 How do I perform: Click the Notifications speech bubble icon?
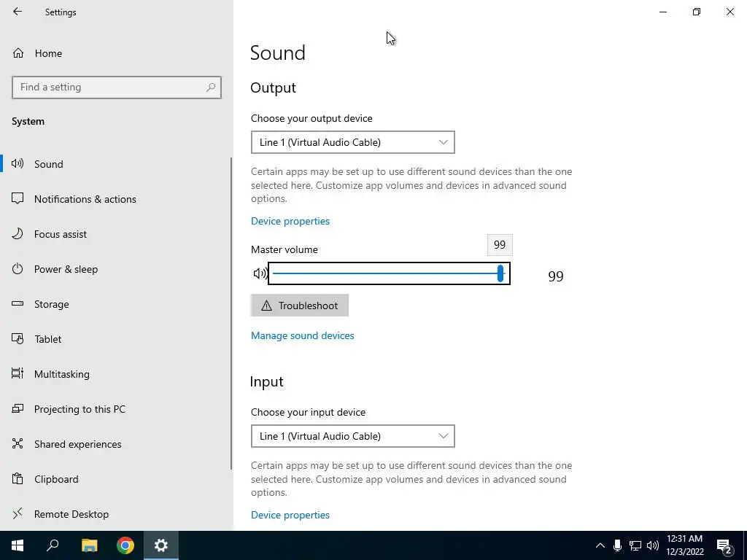coord(18,198)
